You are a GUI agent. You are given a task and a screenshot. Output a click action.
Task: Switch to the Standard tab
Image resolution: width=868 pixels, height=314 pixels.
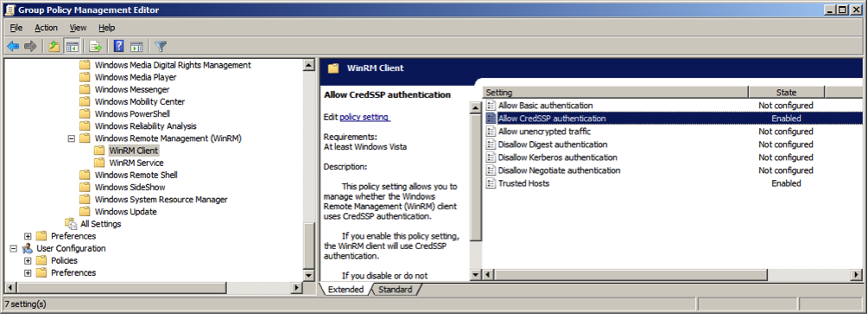click(x=396, y=290)
